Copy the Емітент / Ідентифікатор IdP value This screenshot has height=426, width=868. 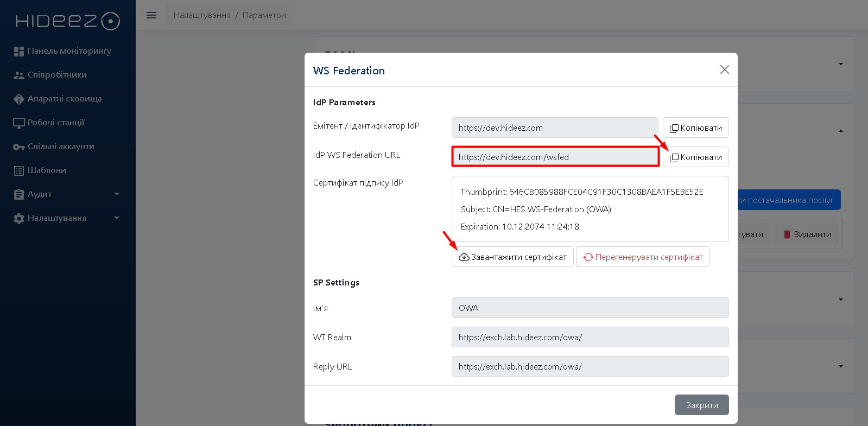coord(695,128)
